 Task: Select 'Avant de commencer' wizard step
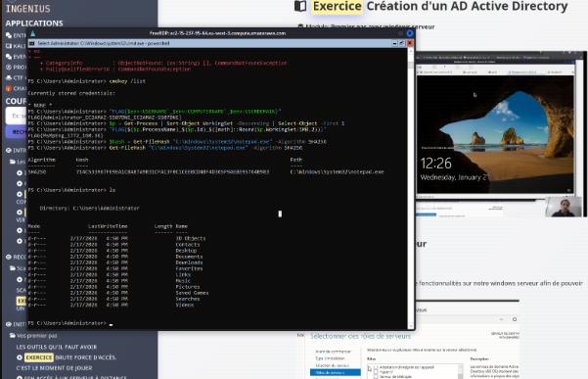pos(333,352)
